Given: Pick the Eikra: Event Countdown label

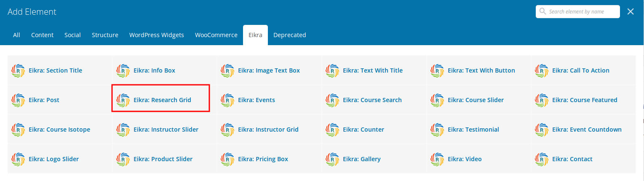Looking at the screenshot, I should (587, 130).
